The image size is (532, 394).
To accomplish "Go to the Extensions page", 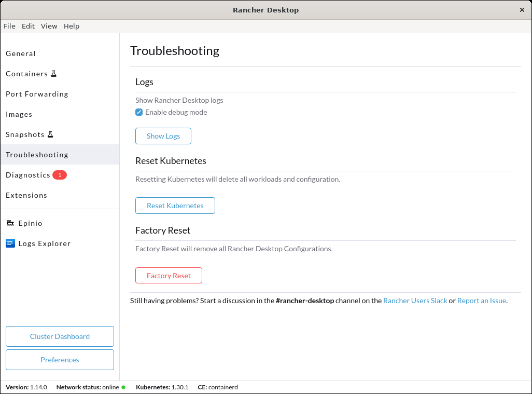I will pos(60,195).
